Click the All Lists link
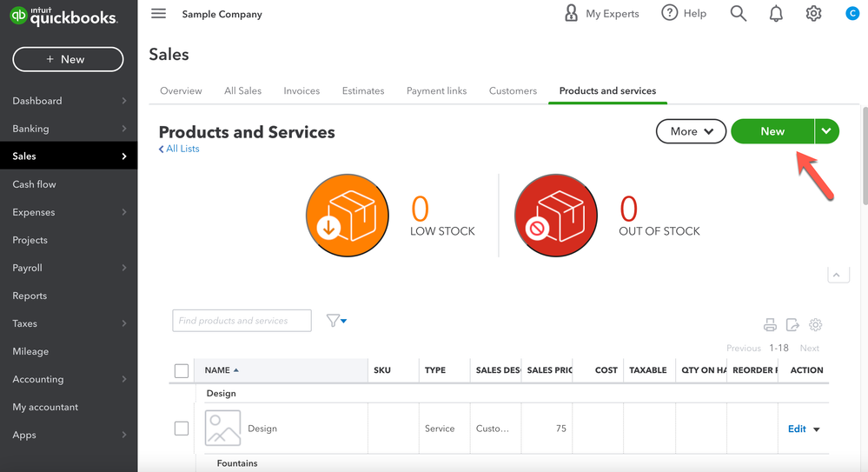 (x=179, y=149)
